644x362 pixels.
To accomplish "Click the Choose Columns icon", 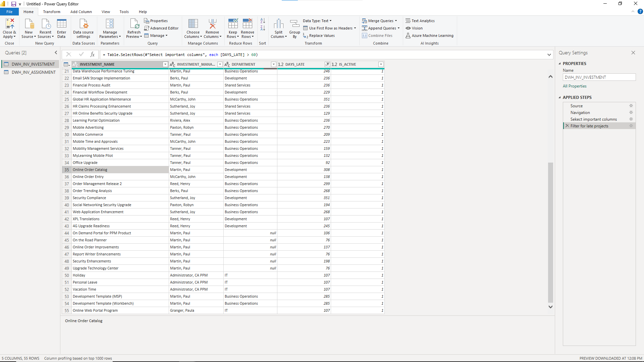I will point(193,23).
